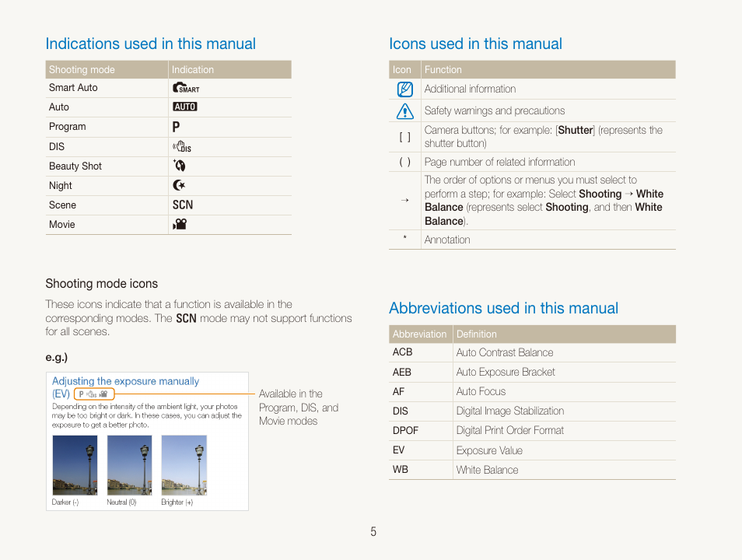Click the page number 5
742x560 pixels.
tap(373, 532)
